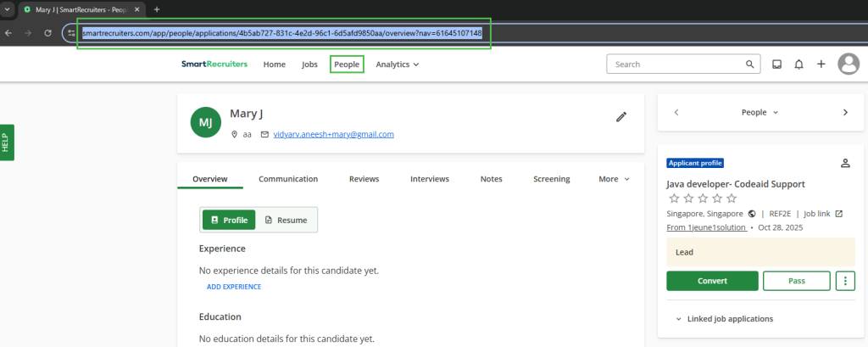
Task: Open the Jobs menu item
Action: pos(309,64)
